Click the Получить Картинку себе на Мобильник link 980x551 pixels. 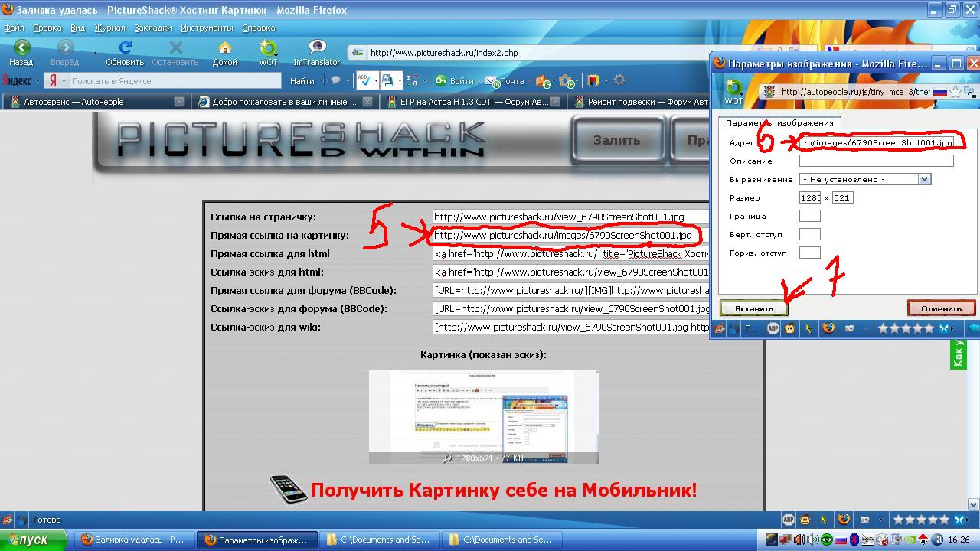505,490
